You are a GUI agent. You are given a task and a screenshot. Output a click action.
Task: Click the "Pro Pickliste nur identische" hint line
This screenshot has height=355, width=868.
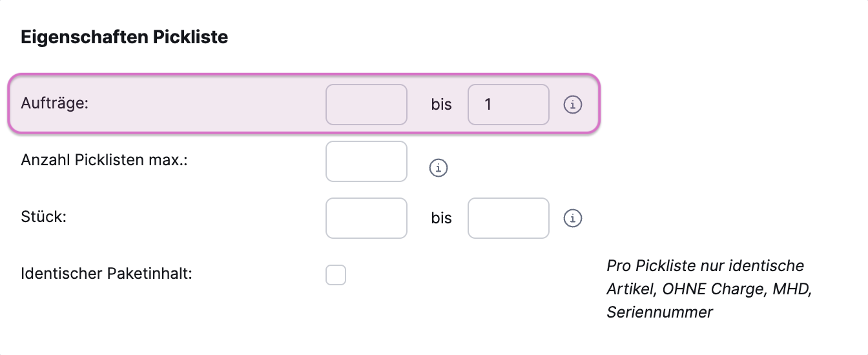tap(705, 266)
